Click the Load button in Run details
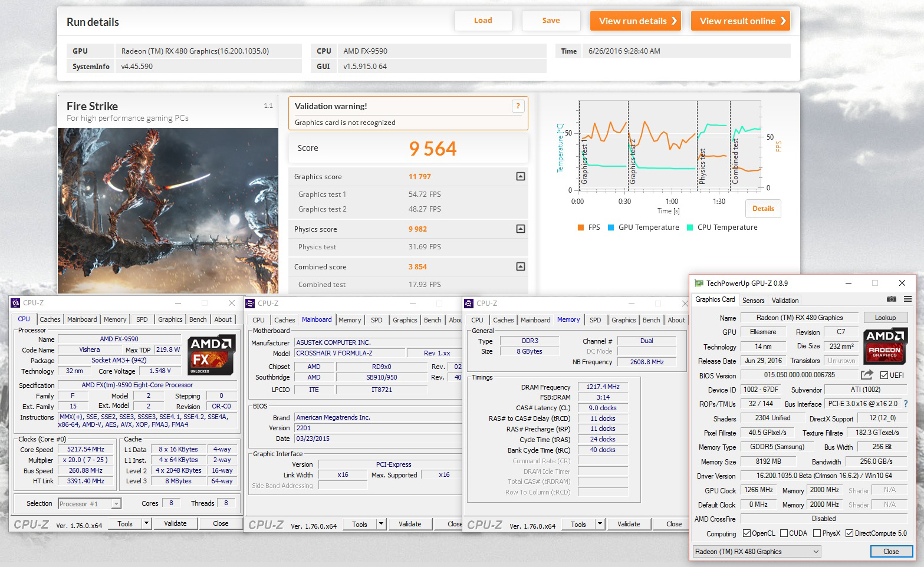The height and width of the screenshot is (567, 924). point(483,21)
